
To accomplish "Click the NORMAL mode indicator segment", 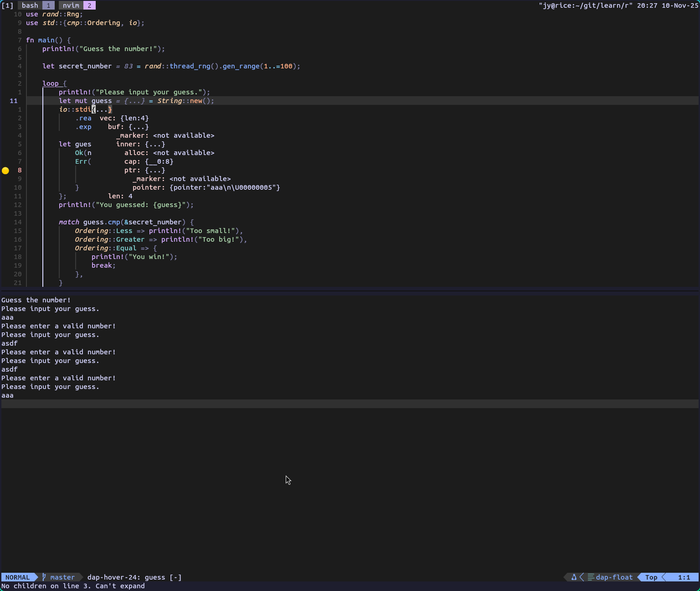I will 18,577.
